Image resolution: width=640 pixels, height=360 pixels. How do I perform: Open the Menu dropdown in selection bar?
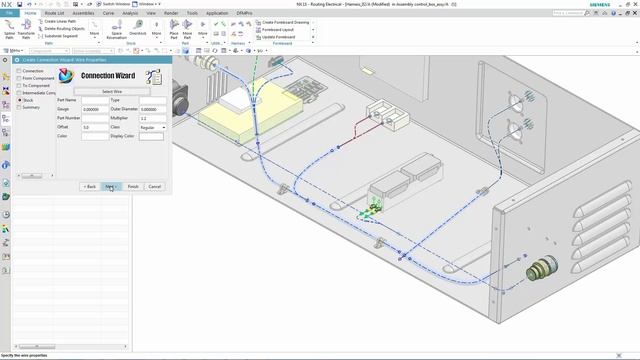[x=13, y=51]
